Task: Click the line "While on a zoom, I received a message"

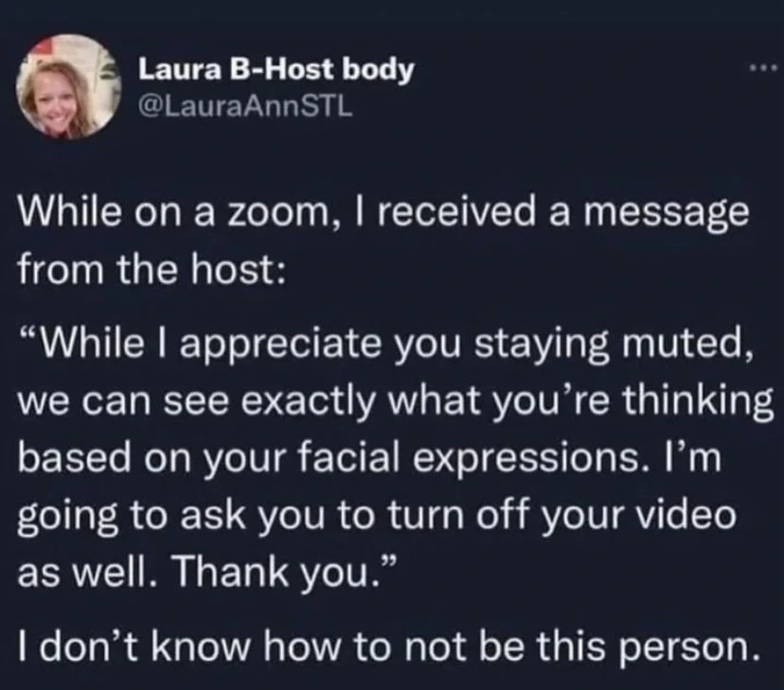Action: 384,213
